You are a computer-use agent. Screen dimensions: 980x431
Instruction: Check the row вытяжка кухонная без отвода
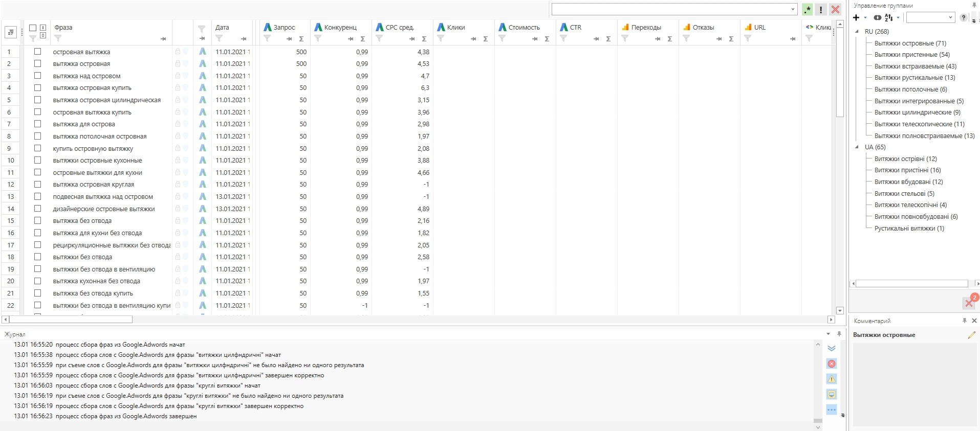(37, 281)
